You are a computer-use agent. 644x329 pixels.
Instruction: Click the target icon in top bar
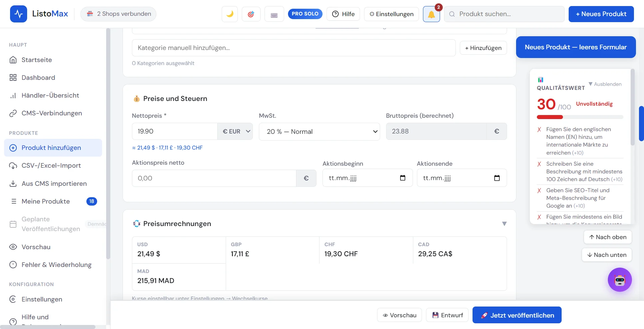click(x=251, y=14)
